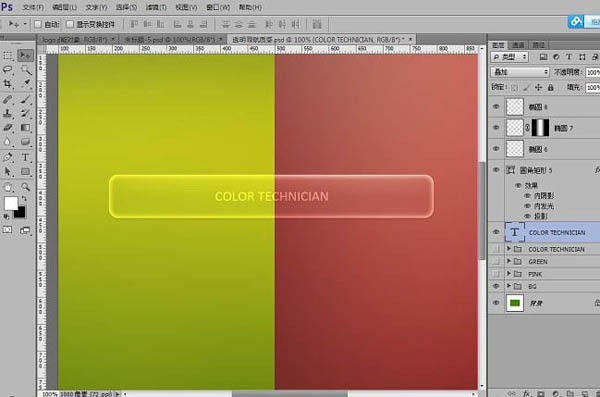Select the Rectangular Marquee tool
This screenshot has height=397, width=600.
coord(8,56)
